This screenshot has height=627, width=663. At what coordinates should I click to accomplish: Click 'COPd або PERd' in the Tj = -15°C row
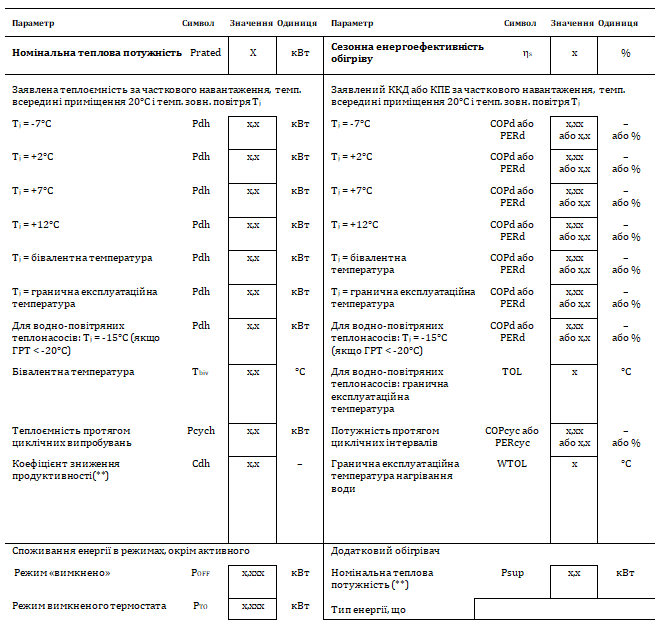click(512, 332)
